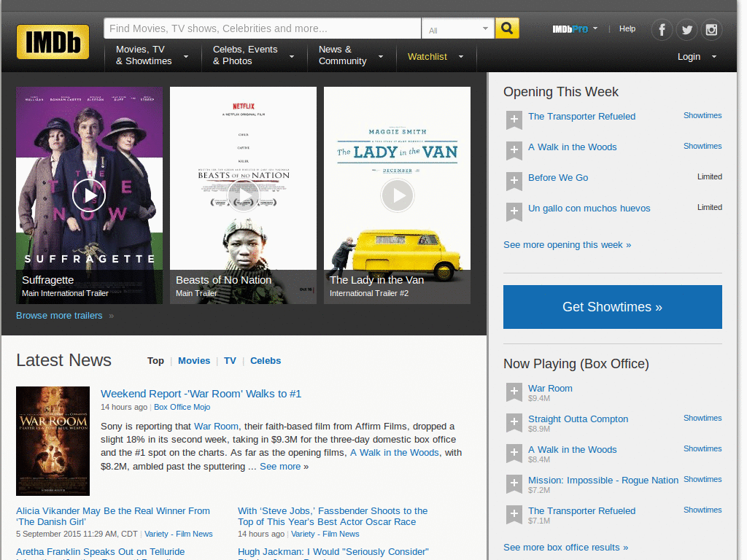747x560 pixels.
Task: Open the War Room poster thumbnail
Action: tap(53, 441)
